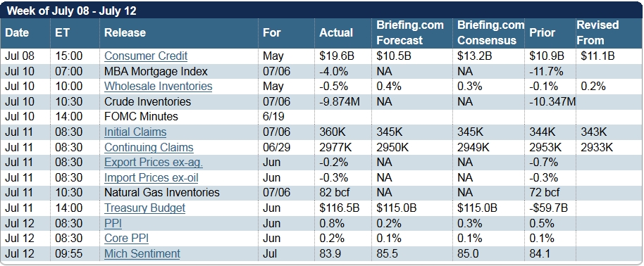Screen dimensions: 644x266
Task: Open the Consumer Credit link
Action: 146,56
